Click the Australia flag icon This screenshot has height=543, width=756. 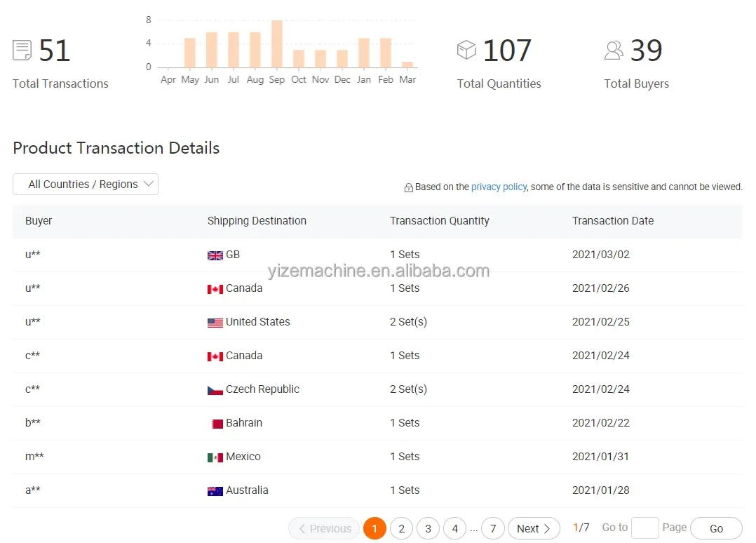[x=215, y=491]
